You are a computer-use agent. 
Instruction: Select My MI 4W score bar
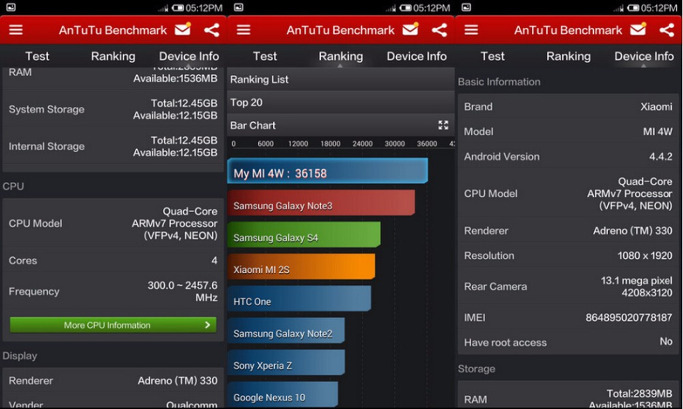coord(328,171)
